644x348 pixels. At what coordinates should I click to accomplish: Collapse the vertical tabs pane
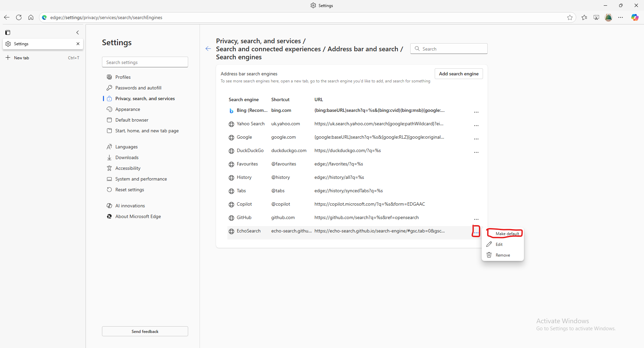[x=78, y=32]
